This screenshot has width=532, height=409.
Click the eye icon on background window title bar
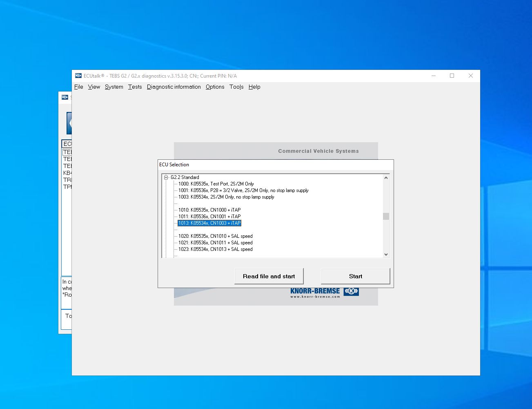[65, 97]
